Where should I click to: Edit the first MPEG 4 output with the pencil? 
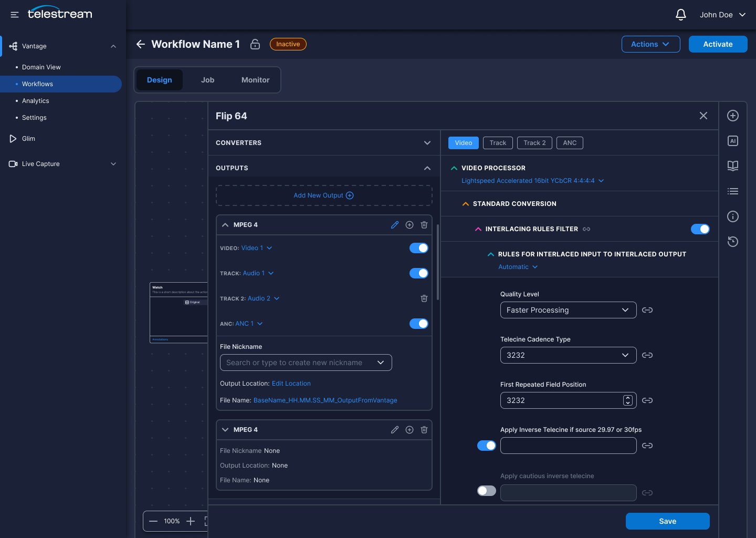coord(395,225)
